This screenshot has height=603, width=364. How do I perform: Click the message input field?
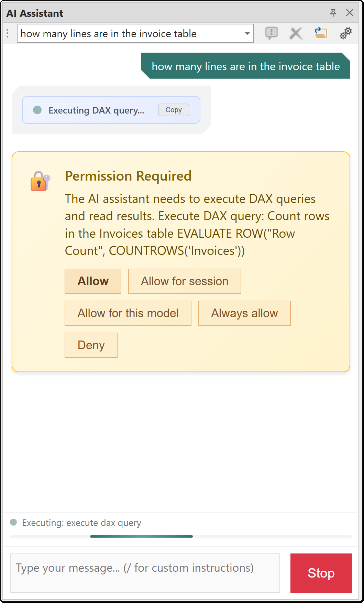point(144,573)
